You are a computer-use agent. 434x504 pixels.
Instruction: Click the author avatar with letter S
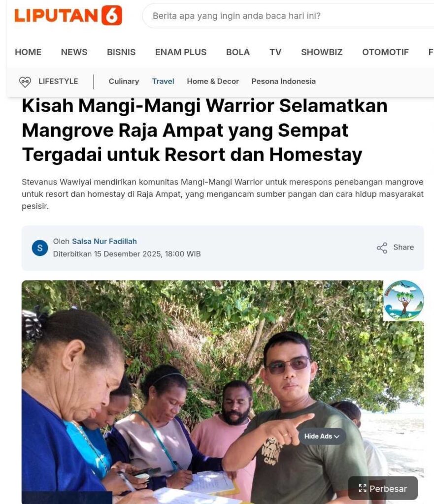coord(40,248)
